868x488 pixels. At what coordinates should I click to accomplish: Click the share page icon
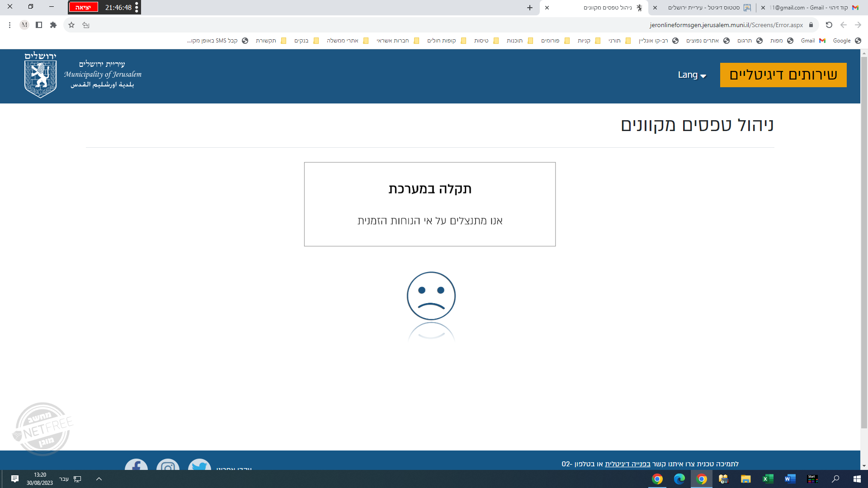(x=86, y=25)
